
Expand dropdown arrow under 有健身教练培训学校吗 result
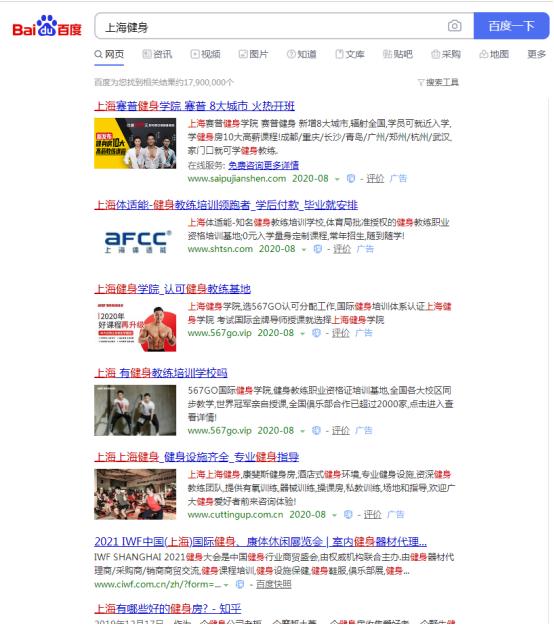(x=303, y=431)
